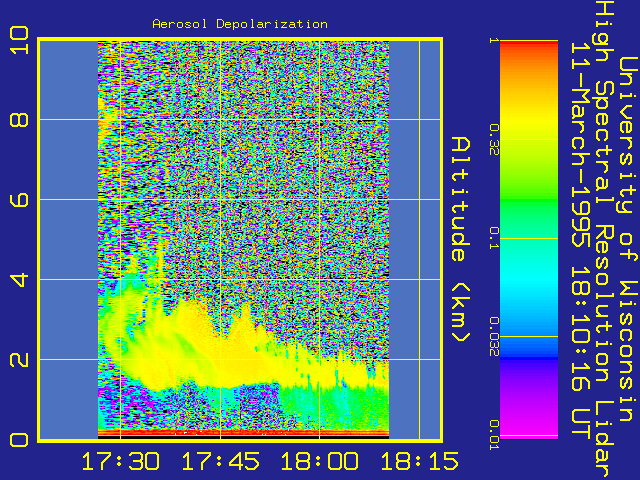Click the 18:15 time axis label

coord(419,461)
